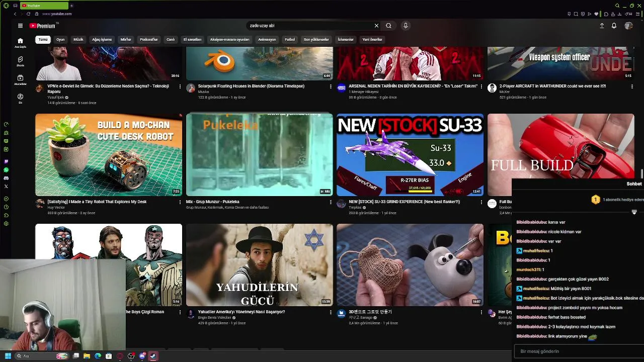Open a new tab with the plus button
The width and height of the screenshot is (644, 362).
(71, 6)
